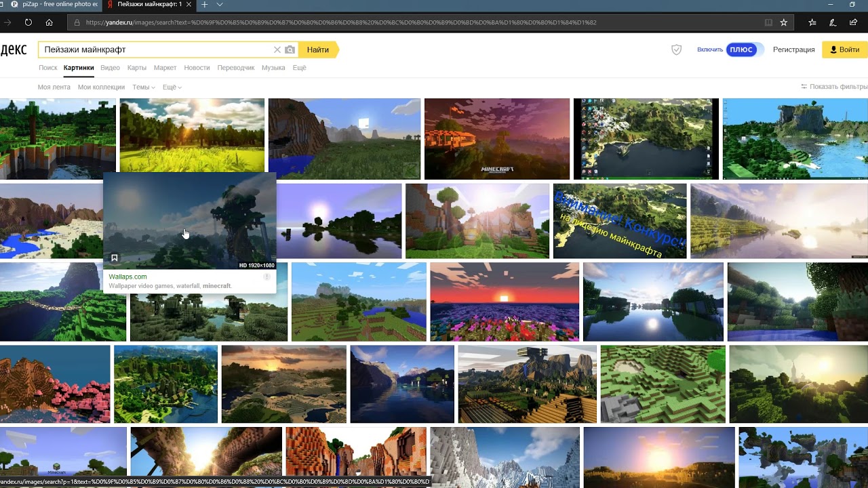Open Моя лента link
Image resolution: width=868 pixels, height=488 pixels.
click(x=54, y=87)
